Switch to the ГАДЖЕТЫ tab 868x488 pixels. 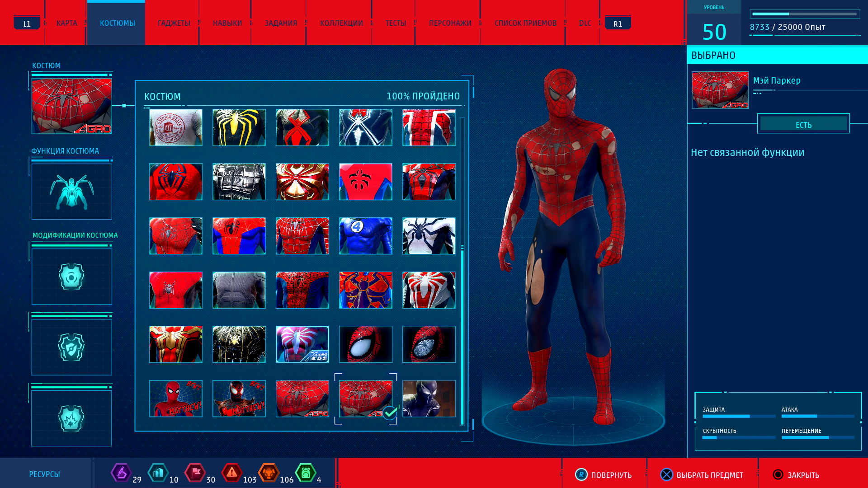pyautogui.click(x=174, y=23)
